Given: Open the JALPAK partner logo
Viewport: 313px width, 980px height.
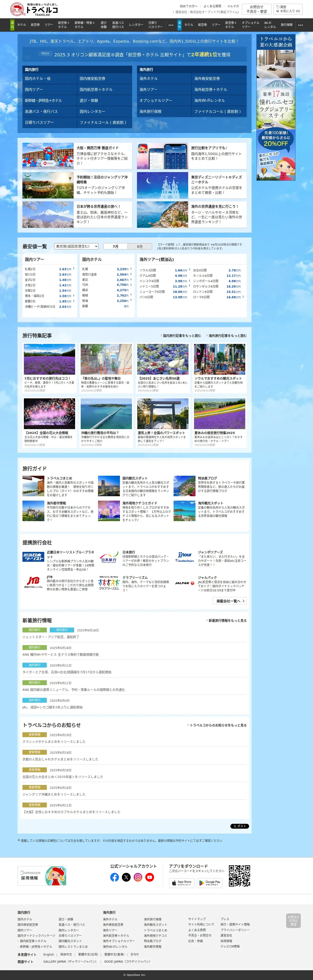Looking at the screenshot, I should pos(185,583).
